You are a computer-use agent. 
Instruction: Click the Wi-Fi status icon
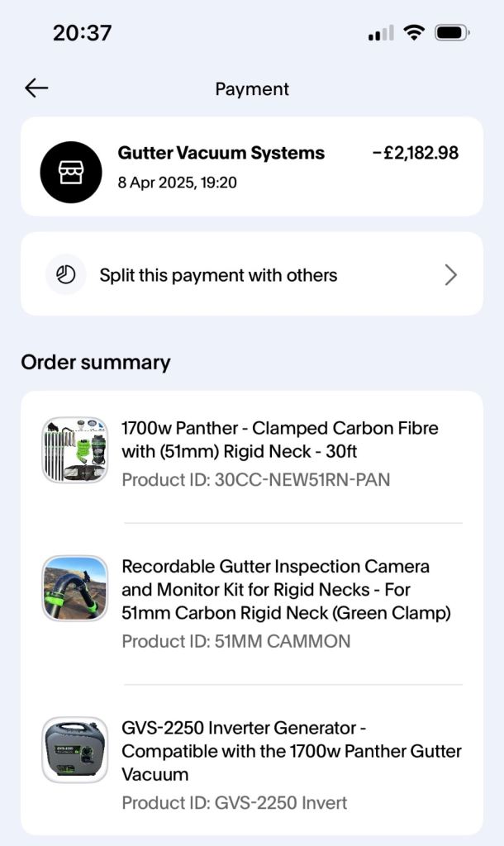(413, 33)
